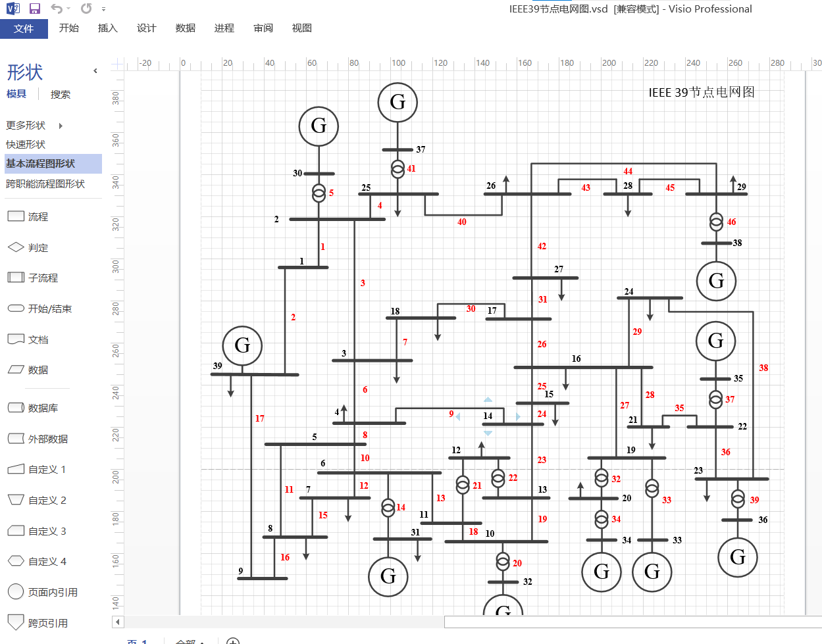Select the 文档 document shape
This screenshot has height=644, width=822.
click(28, 339)
